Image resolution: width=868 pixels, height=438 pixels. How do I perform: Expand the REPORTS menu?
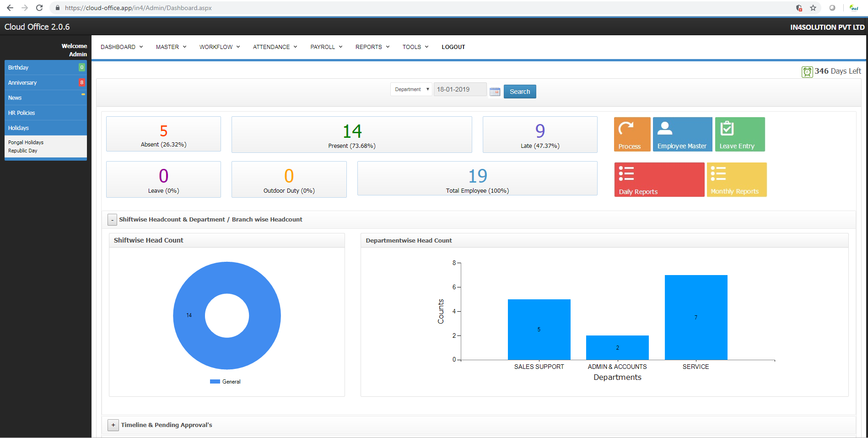pos(372,47)
